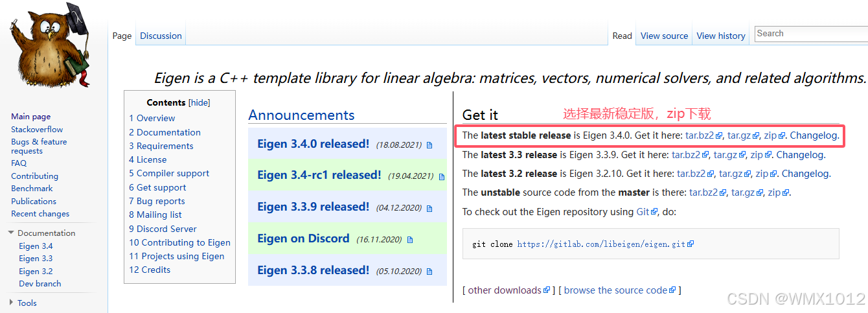Hide the Contents table
The width and height of the screenshot is (868, 313).
tap(199, 102)
